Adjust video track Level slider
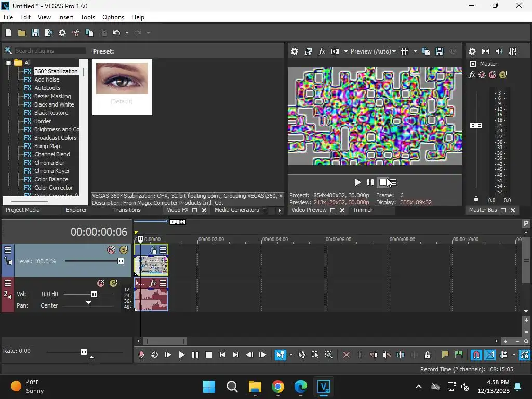532x399 pixels. pyautogui.click(x=121, y=261)
